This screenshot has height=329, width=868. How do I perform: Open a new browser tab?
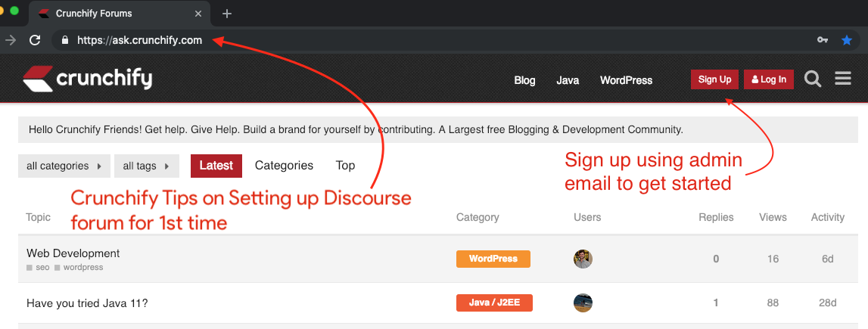(x=227, y=14)
